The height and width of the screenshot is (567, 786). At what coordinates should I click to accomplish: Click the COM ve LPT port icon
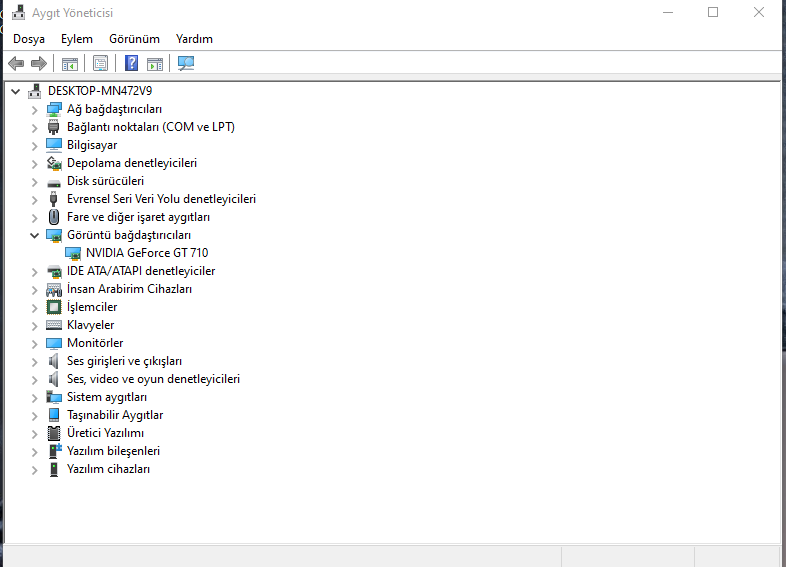[54, 127]
